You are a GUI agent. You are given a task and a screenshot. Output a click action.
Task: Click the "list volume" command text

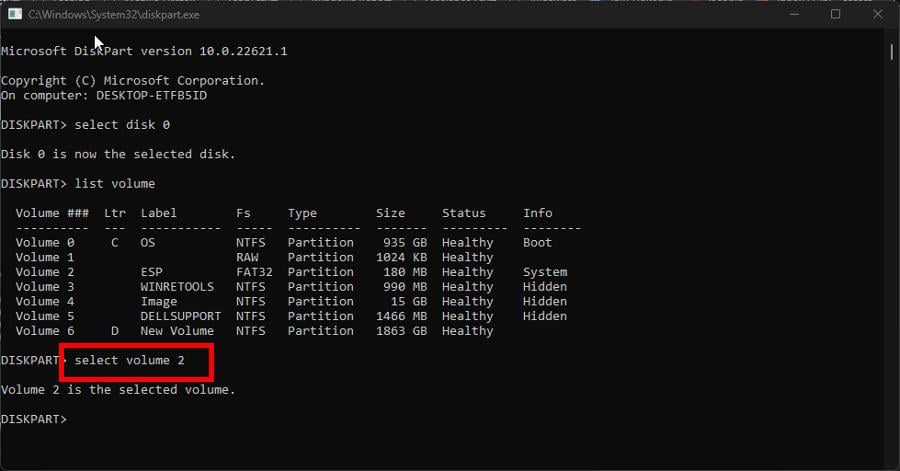[x=115, y=184]
